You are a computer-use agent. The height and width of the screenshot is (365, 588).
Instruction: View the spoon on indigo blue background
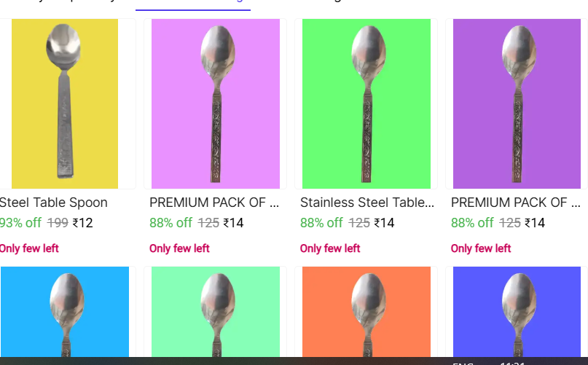click(517, 312)
